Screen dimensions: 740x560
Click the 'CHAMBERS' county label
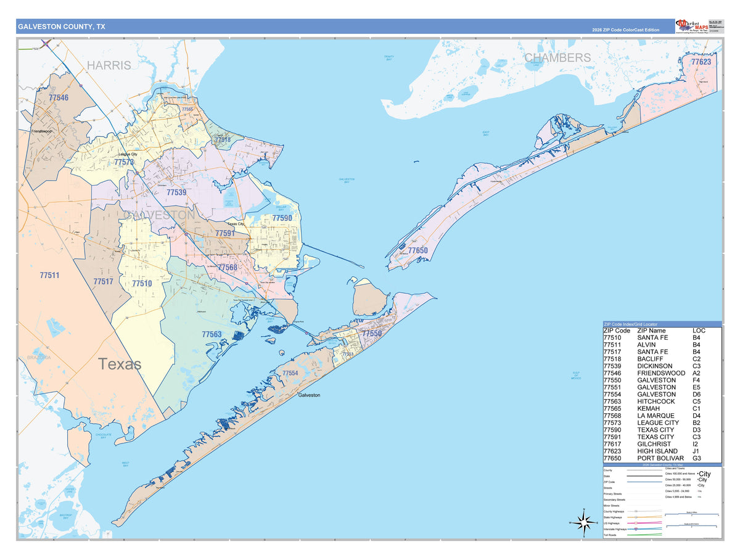click(x=557, y=57)
